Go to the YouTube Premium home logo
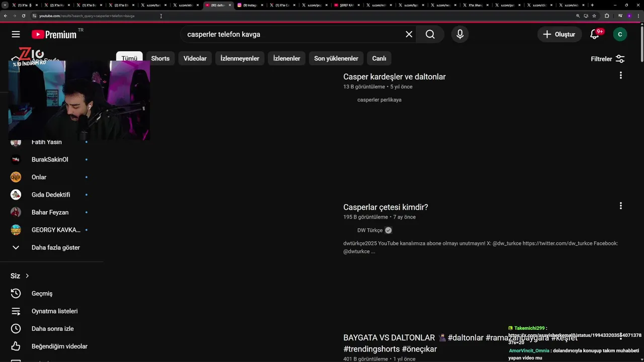 coord(54,34)
